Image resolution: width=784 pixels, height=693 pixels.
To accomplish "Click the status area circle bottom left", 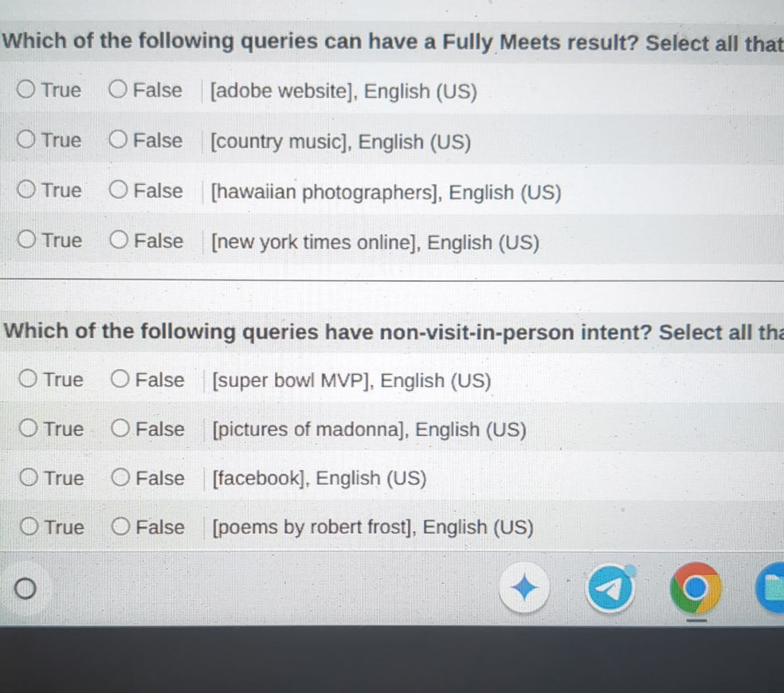I will [26, 588].
